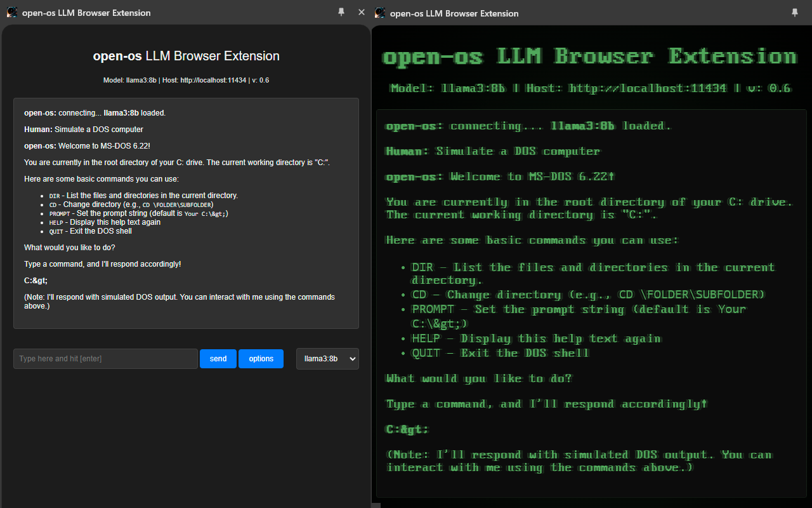812x508 pixels.
Task: Click 'open-os: connecting... llama3:8b loaded.' in left panel
Action: tap(95, 113)
